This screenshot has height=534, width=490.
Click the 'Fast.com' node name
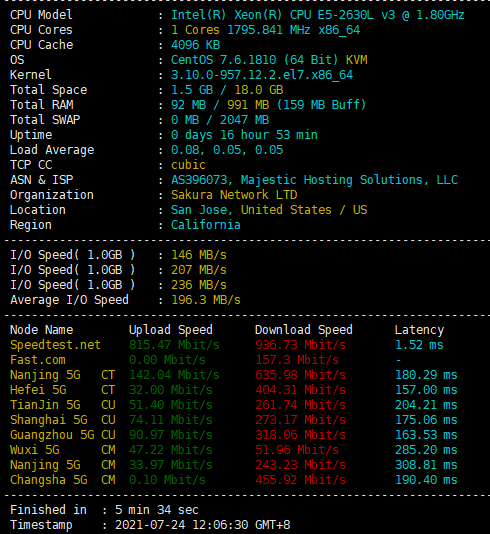click(38, 360)
